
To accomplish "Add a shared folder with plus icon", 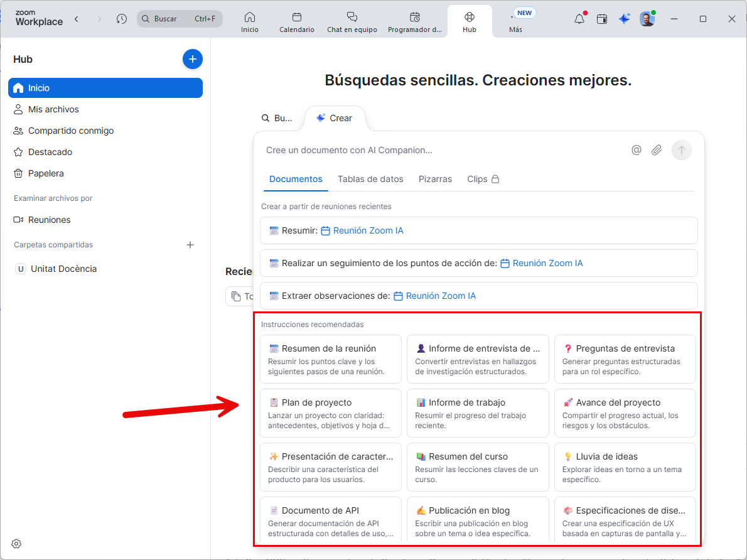I will [x=190, y=245].
